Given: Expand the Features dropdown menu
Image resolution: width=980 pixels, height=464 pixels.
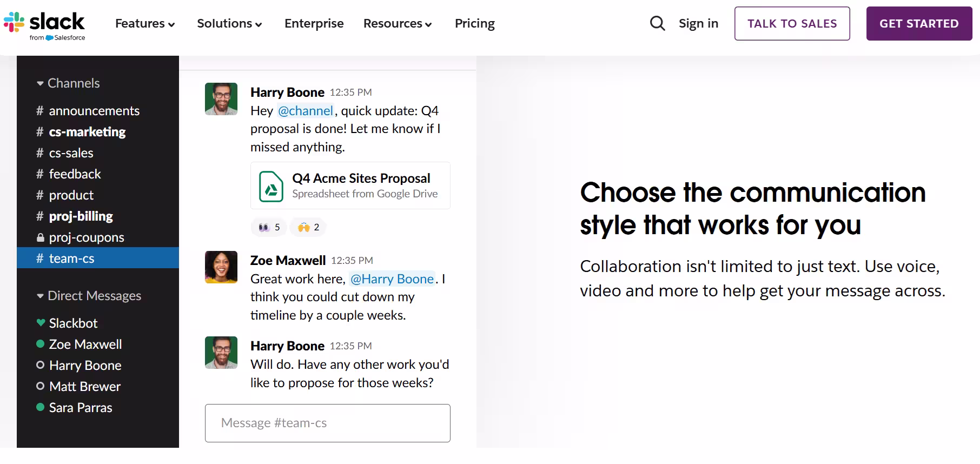Looking at the screenshot, I should pyautogui.click(x=145, y=23).
